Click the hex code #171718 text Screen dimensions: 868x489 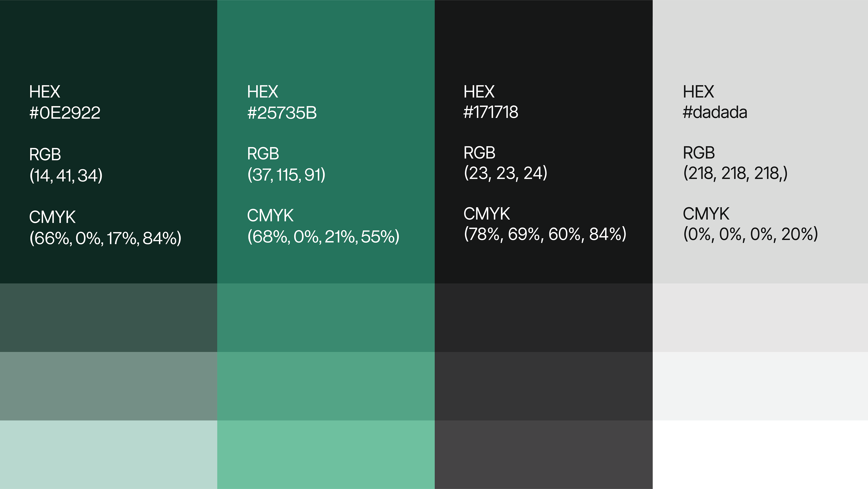click(x=491, y=112)
